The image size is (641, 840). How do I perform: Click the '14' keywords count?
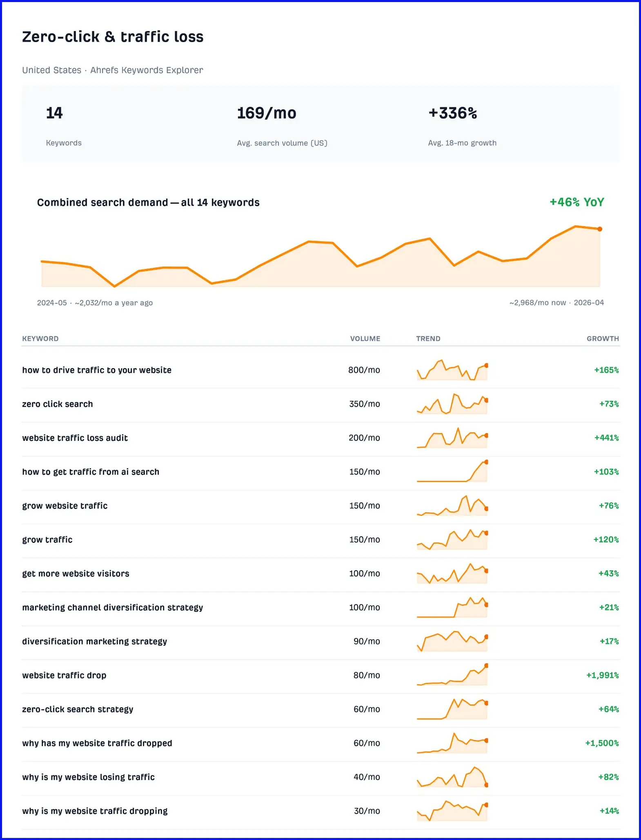[54, 113]
